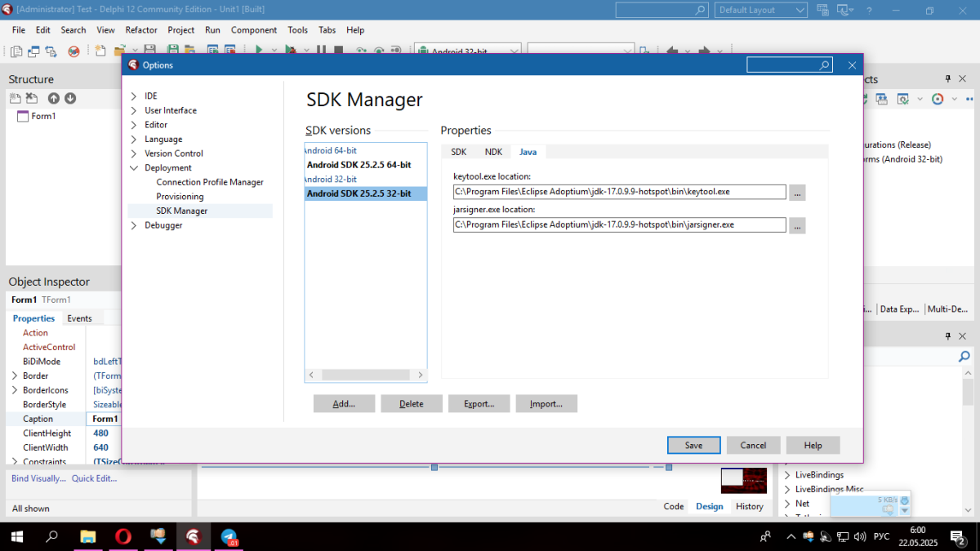The image size is (980, 551).
Task: Click Move Up arrow in Structure panel
Action: 54,98
